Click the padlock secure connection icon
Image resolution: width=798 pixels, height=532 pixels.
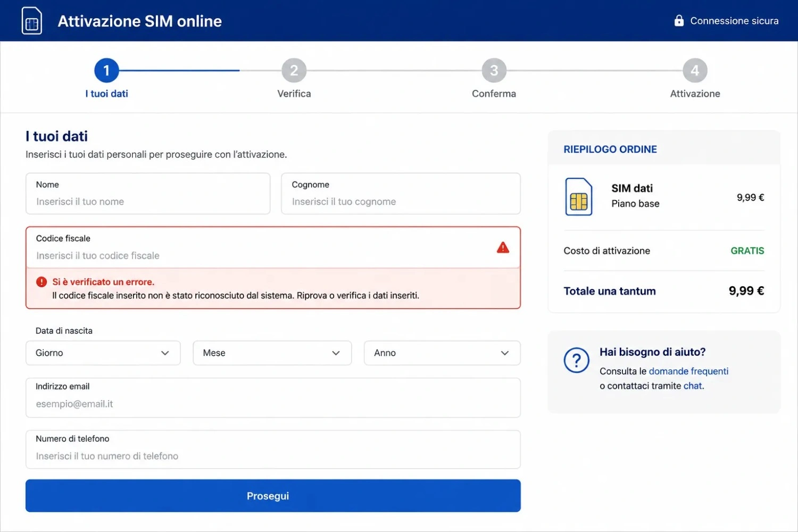(679, 21)
